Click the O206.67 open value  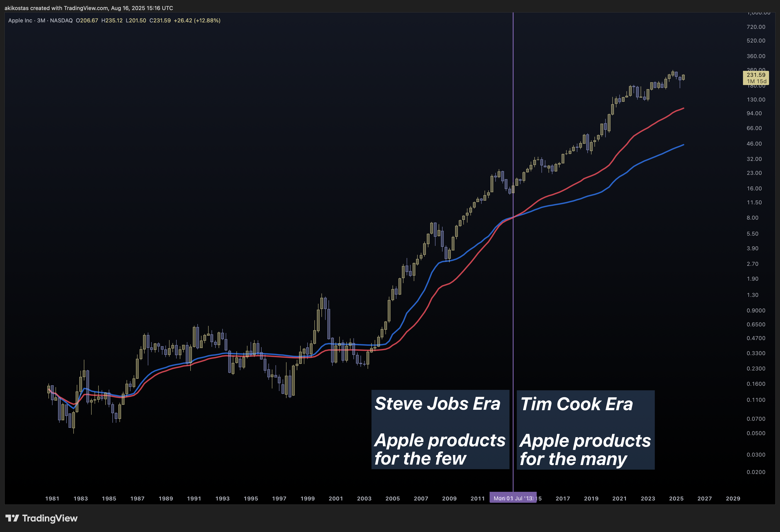pos(87,21)
